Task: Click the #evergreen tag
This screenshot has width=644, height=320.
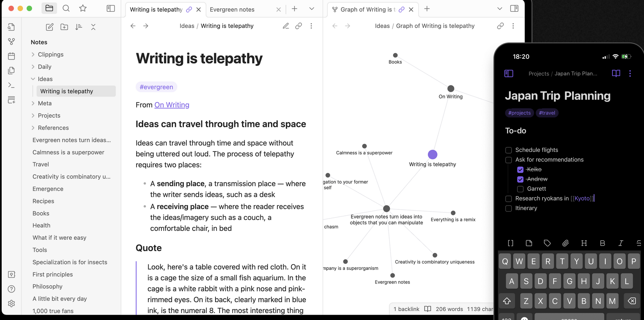Action: point(156,87)
